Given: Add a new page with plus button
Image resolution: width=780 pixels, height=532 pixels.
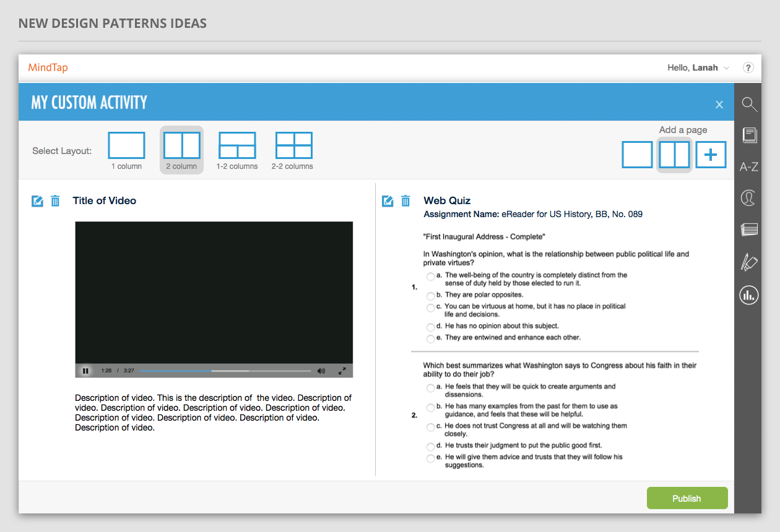Looking at the screenshot, I should pos(711,155).
